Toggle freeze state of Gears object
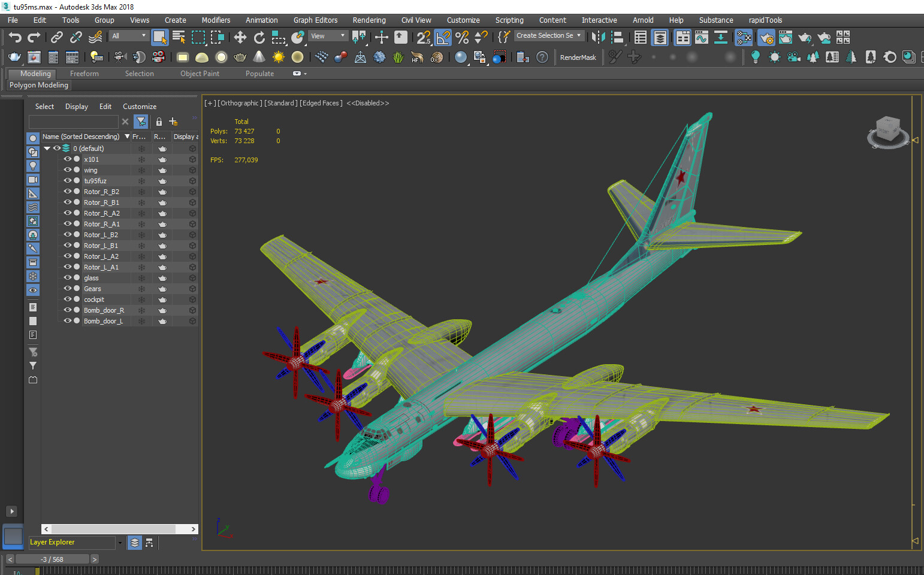This screenshot has height=575, width=924. 142,289
